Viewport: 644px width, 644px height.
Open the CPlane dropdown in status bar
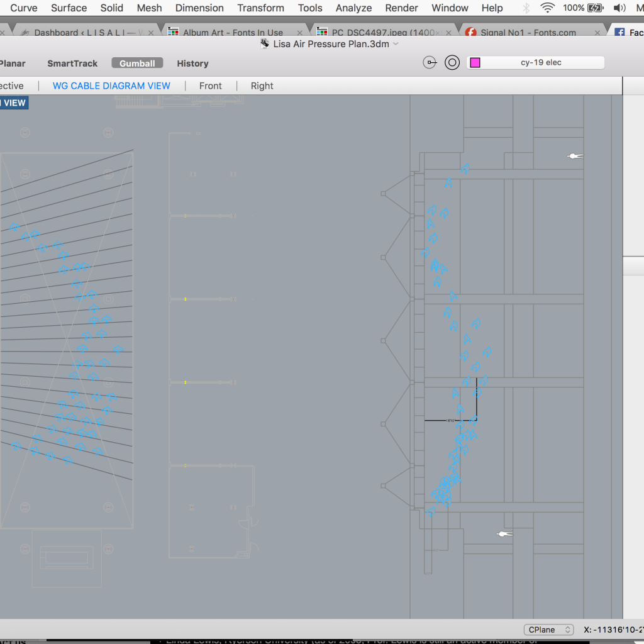tap(548, 630)
